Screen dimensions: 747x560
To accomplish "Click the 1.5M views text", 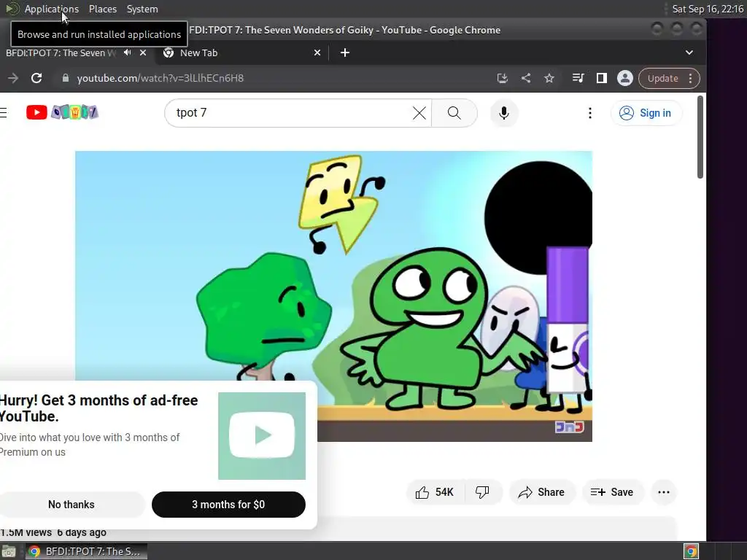I will (x=26, y=532).
